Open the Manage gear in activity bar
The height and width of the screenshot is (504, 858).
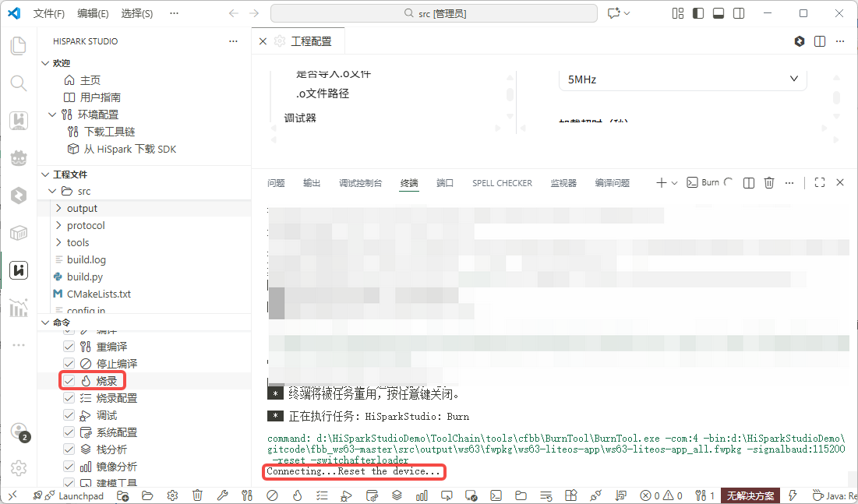(x=19, y=468)
